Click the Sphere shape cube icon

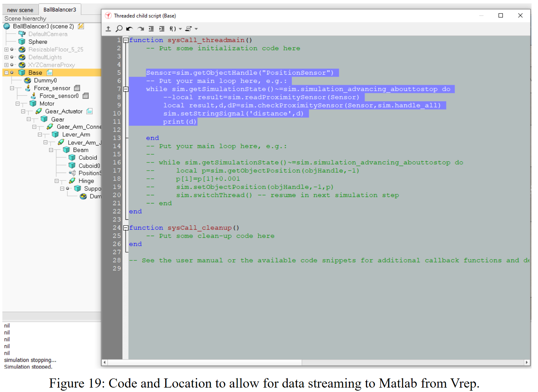click(22, 42)
